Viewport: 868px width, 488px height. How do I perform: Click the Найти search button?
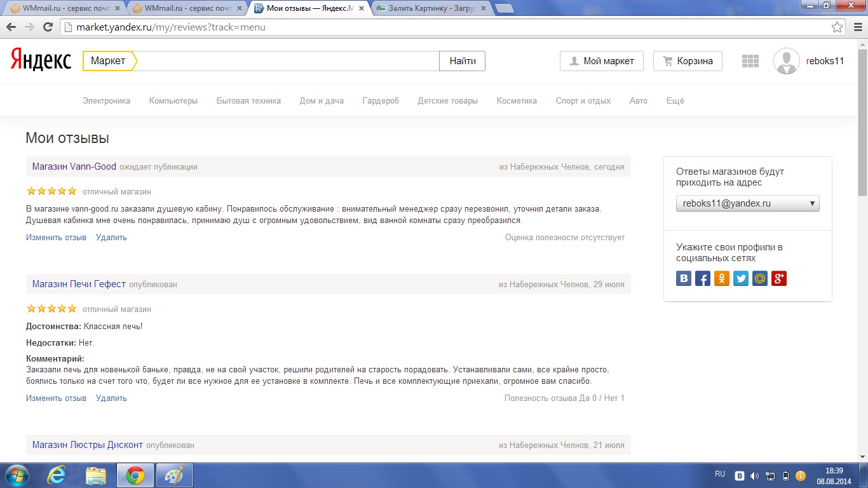pos(463,61)
